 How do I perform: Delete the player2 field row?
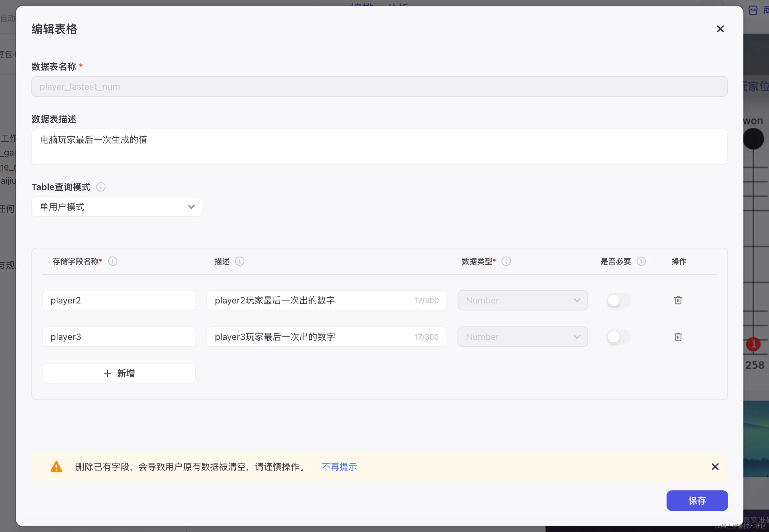click(678, 300)
